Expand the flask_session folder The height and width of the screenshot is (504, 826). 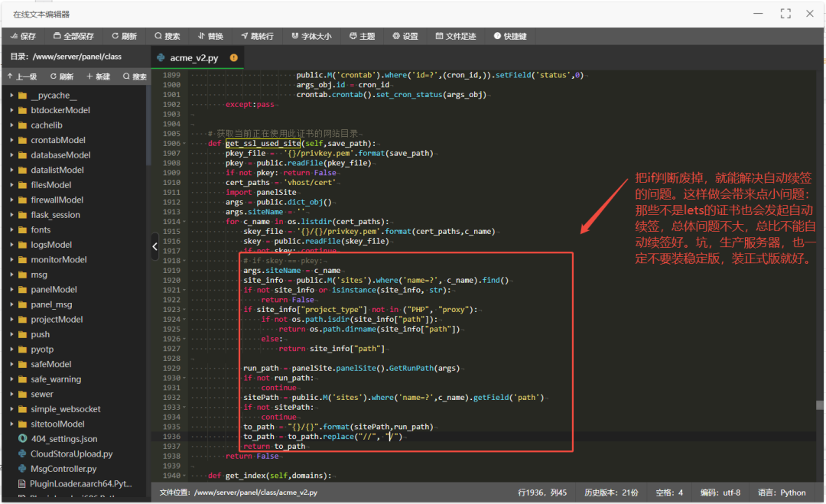pos(11,215)
